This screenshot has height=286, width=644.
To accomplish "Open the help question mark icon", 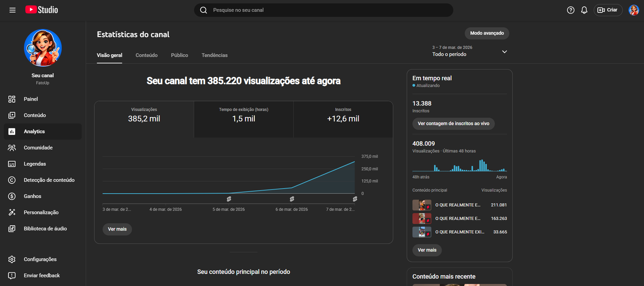I will coord(570,10).
